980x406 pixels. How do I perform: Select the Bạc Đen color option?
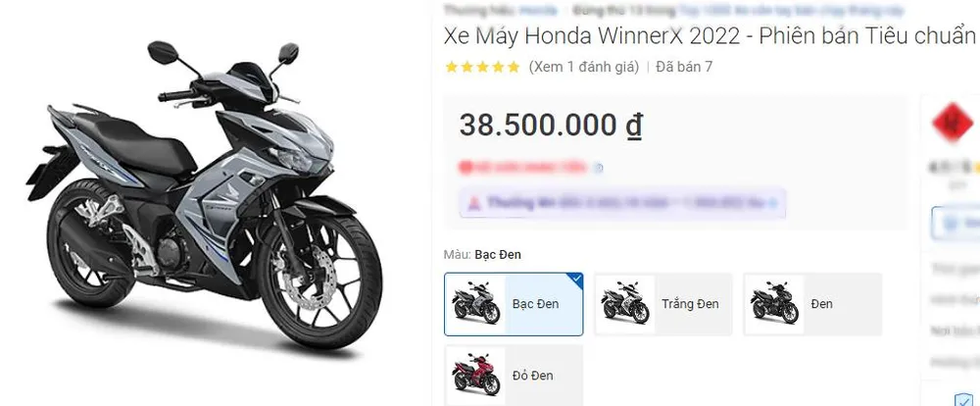[514, 304]
